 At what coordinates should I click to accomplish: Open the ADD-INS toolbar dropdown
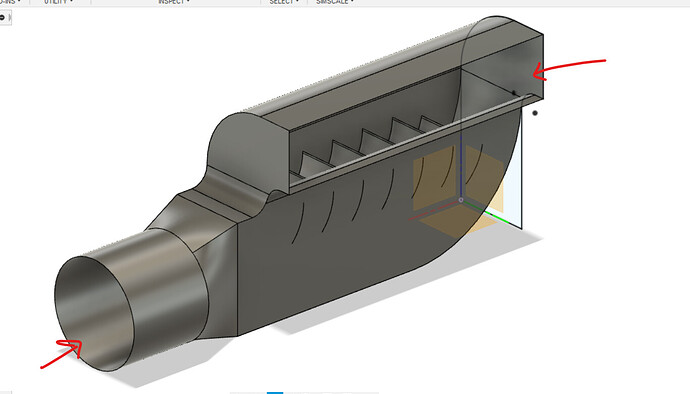10,2
